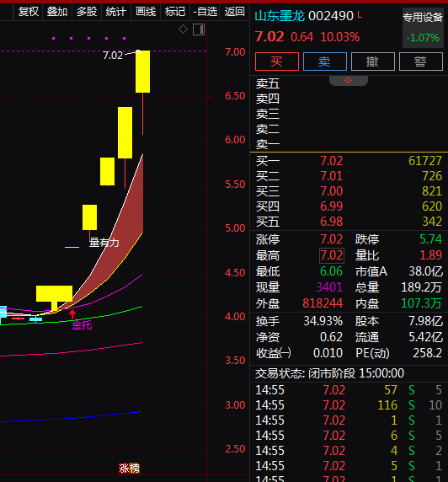Click the 外盘 value 818244
Viewport: 448px width, 482px height.
click(x=323, y=303)
